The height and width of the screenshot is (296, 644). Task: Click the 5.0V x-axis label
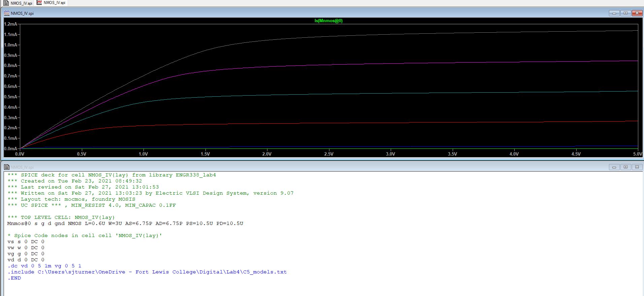(637, 154)
